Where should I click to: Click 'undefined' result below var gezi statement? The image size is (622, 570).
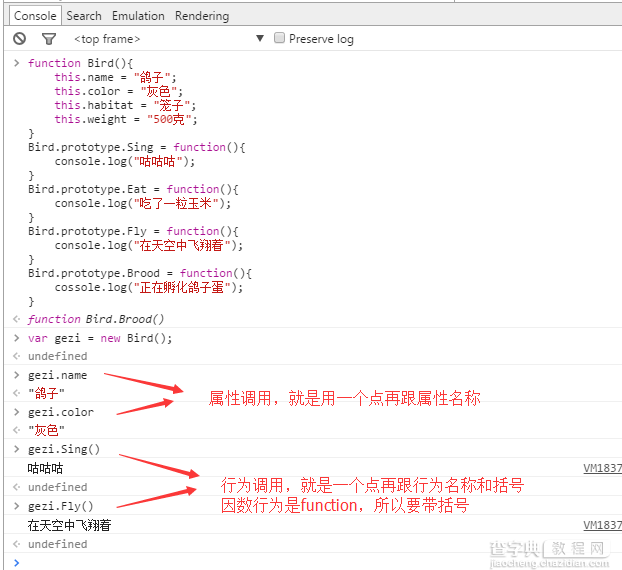tap(58, 356)
